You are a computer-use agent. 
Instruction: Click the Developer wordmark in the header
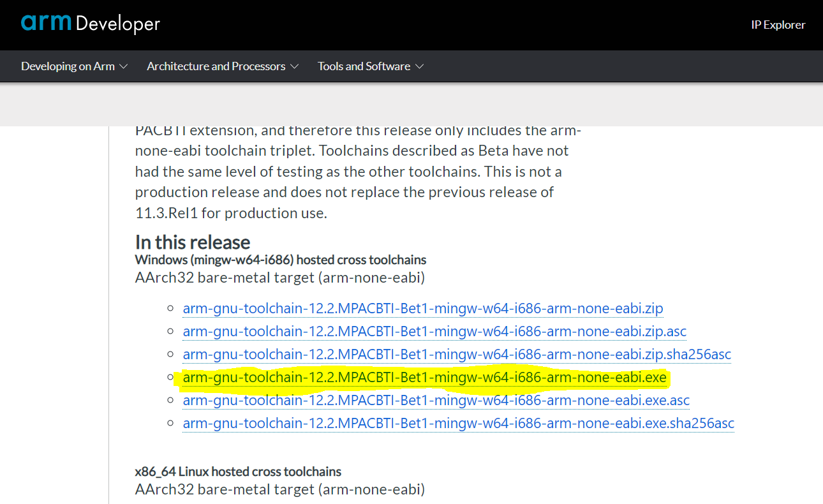tap(118, 24)
